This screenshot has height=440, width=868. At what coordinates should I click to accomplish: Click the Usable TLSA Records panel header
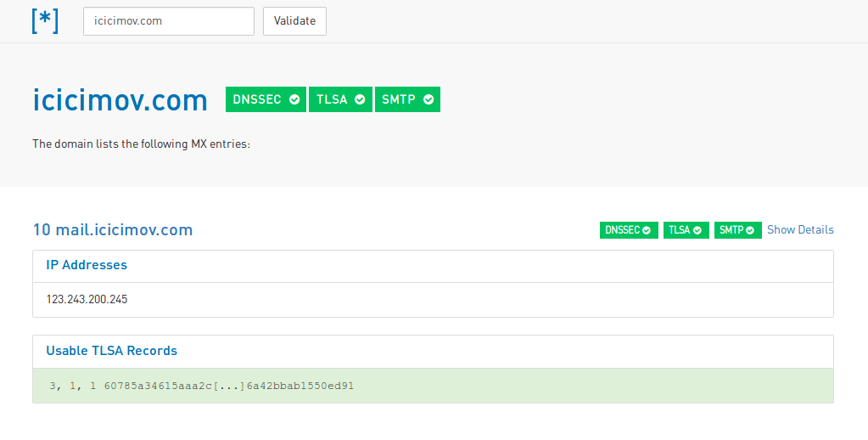click(x=111, y=351)
